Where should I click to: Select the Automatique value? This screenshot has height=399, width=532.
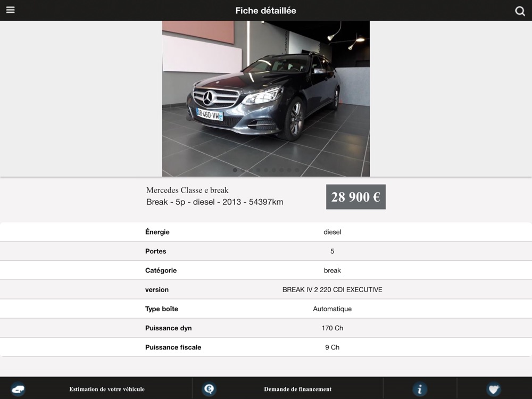pyautogui.click(x=332, y=309)
